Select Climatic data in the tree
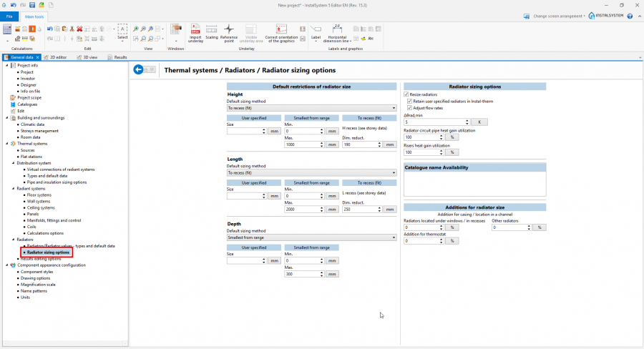The width and height of the screenshot is (644, 349). (x=33, y=124)
